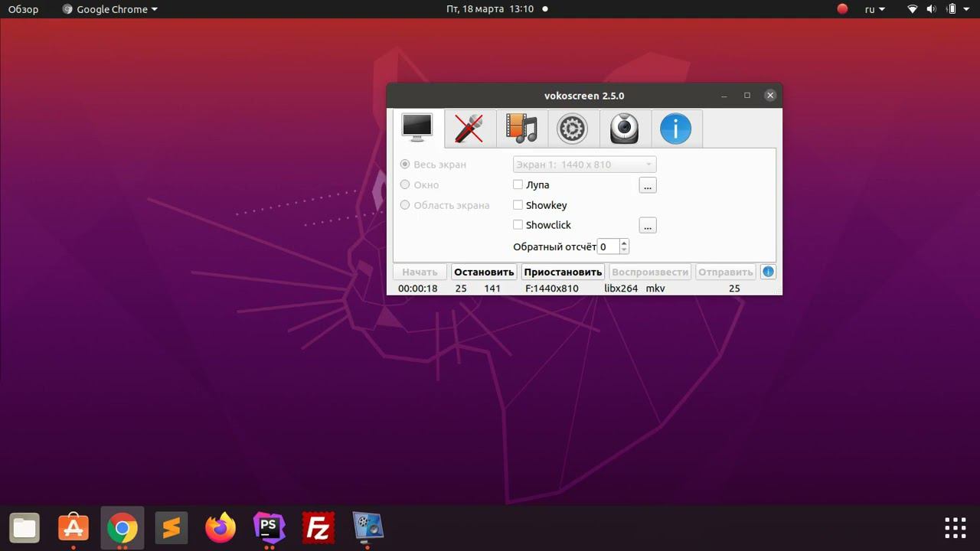980x551 pixels.
Task: Click the volume speaker icon in top bar
Action: [932, 9]
